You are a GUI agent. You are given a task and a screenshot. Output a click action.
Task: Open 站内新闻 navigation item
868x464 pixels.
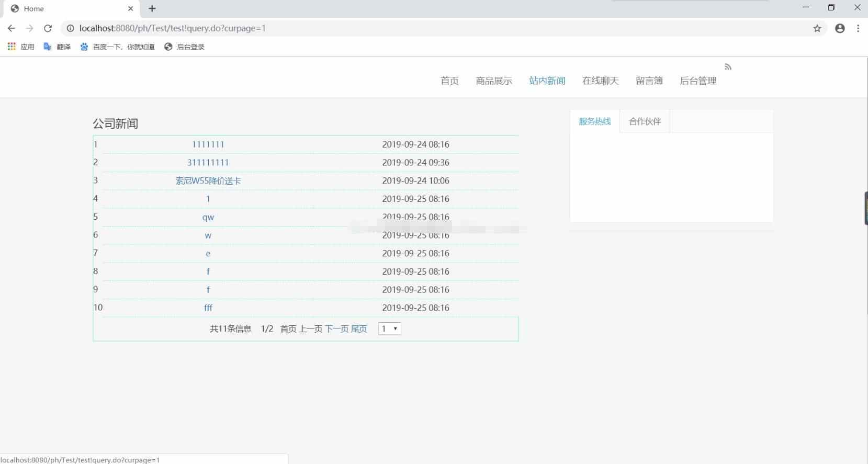547,81
